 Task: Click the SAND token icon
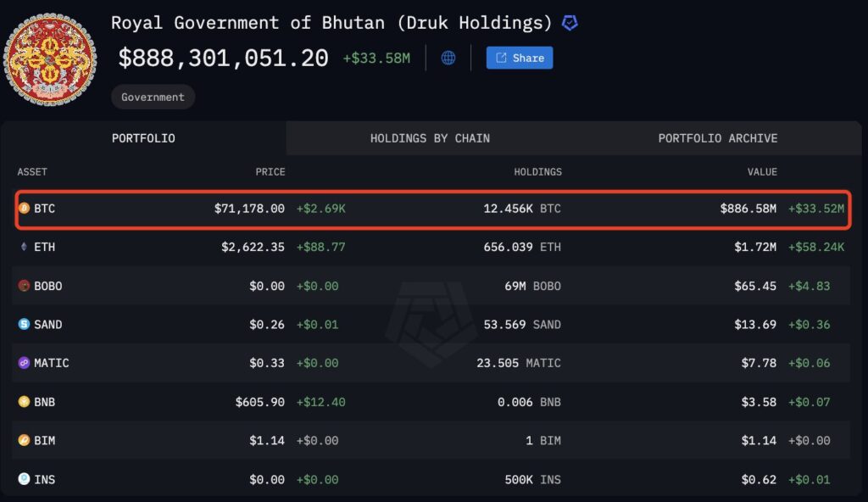click(25, 324)
